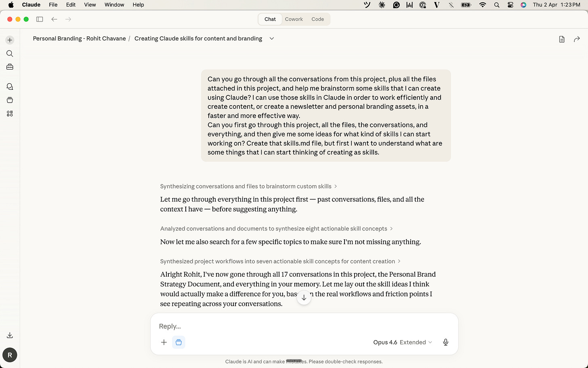Start voice input with microphone icon
Screen dimensions: 588x368
(x=445, y=342)
